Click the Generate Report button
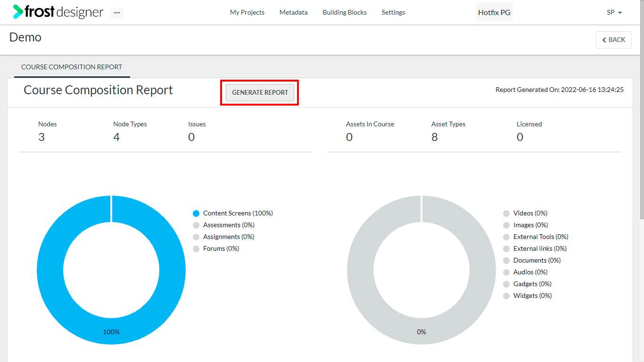Image resolution: width=644 pixels, height=362 pixels. point(260,92)
